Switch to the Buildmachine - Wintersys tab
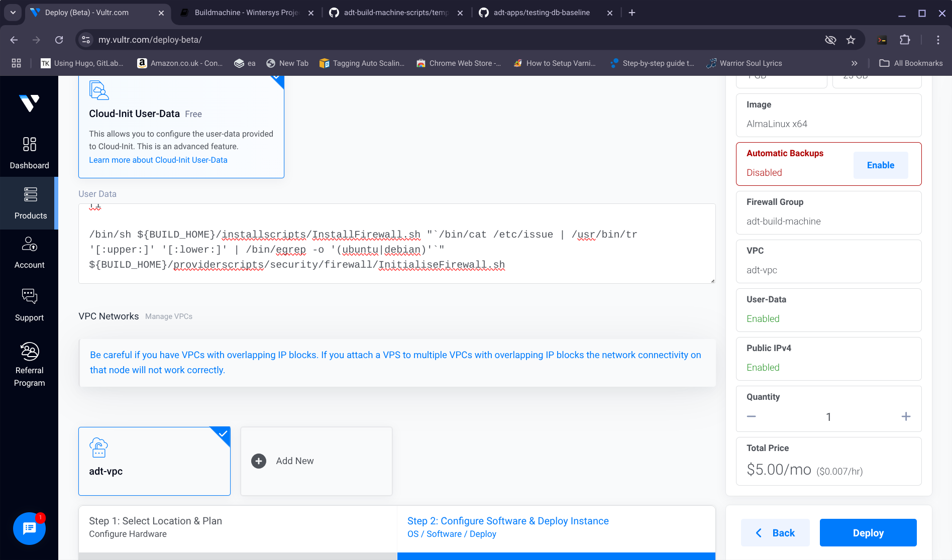This screenshot has width=952, height=560. click(x=246, y=13)
